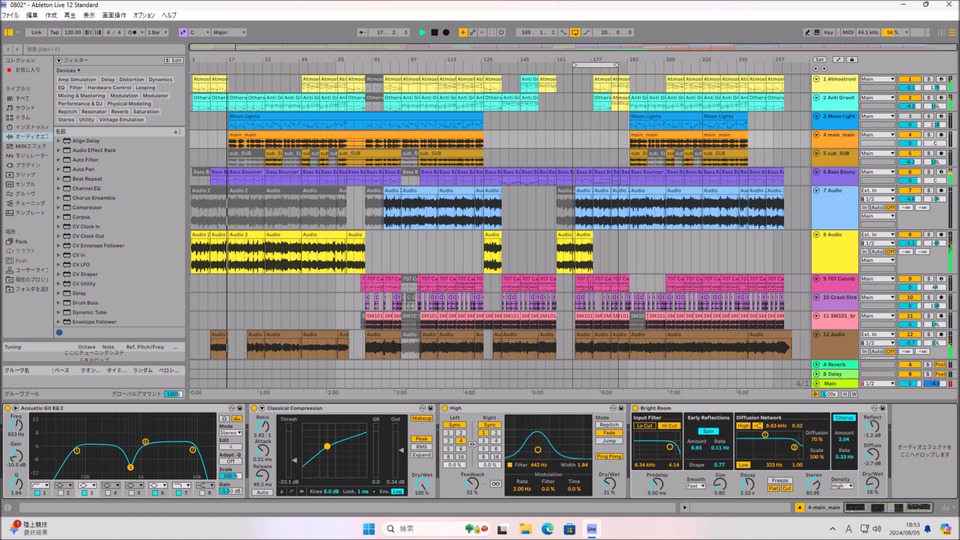960x540 pixels.
Task: Enable EQ band 2 checkbox
Action: [61, 492]
